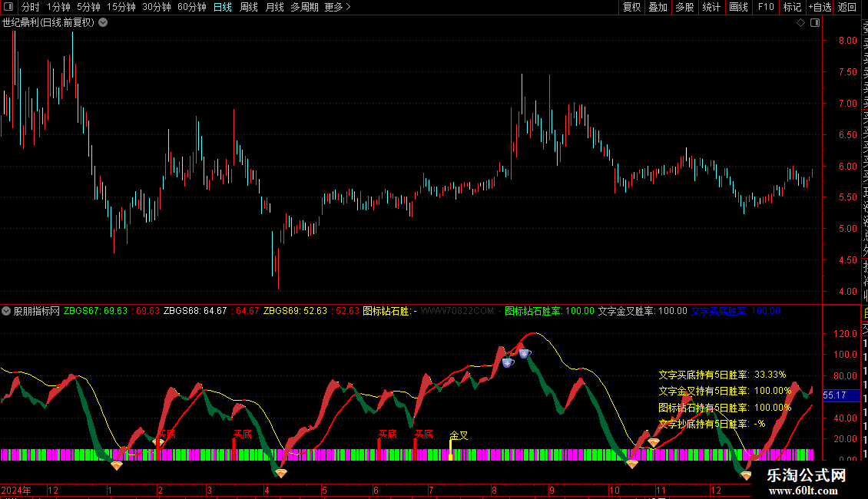Click the 8.00 price axis label
Screen dimensions: 868x499
(847, 41)
